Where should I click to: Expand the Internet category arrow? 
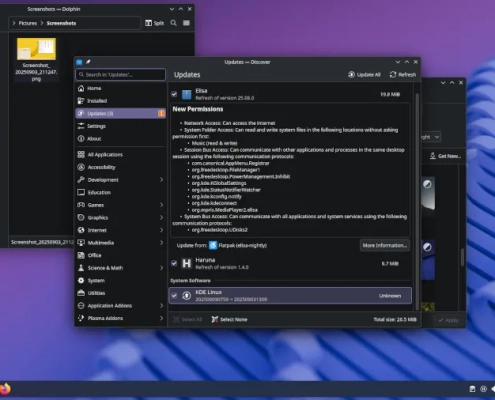pyautogui.click(x=161, y=230)
